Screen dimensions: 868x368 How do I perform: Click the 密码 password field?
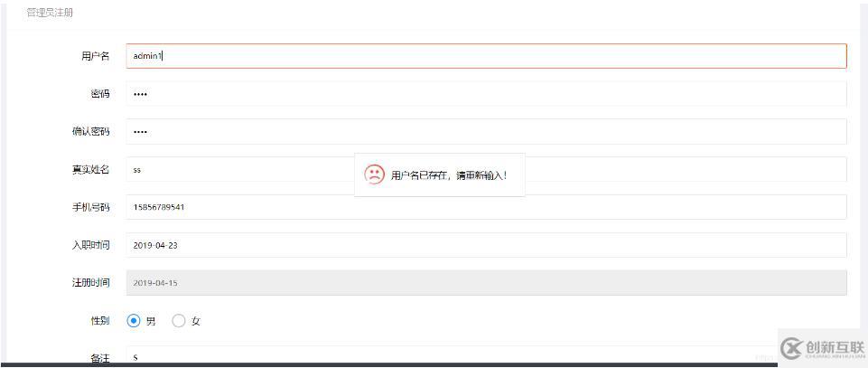[486, 94]
